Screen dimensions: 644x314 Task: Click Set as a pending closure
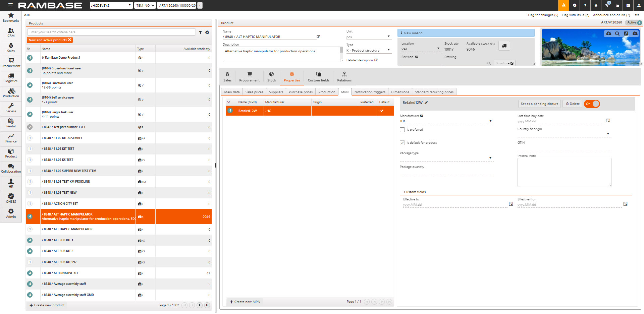pyautogui.click(x=539, y=104)
